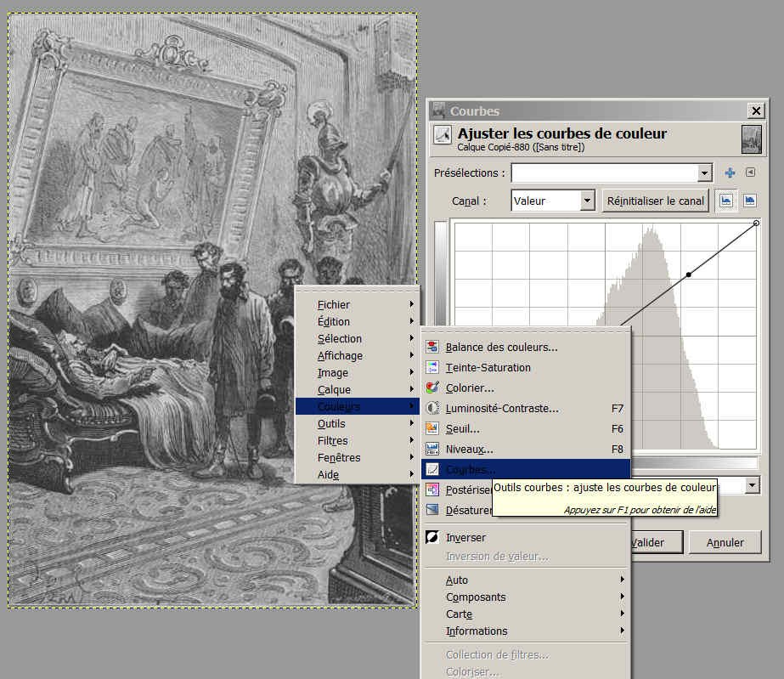
Task: Click the Inverser icon
Action: (x=432, y=538)
